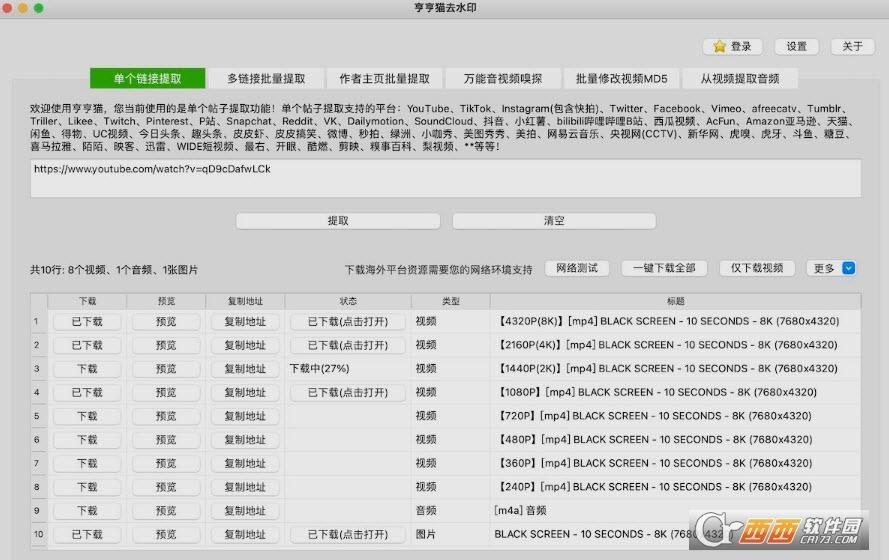Download the 360P video
This screenshot has width=889, height=560.
87,464
